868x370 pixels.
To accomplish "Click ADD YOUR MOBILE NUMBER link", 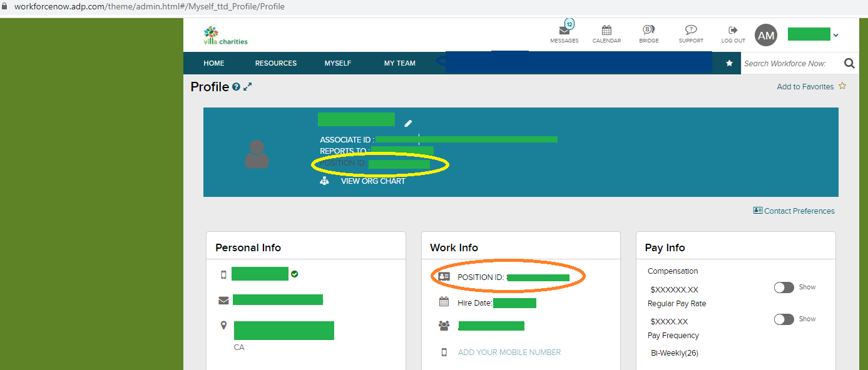I will pyautogui.click(x=509, y=352).
